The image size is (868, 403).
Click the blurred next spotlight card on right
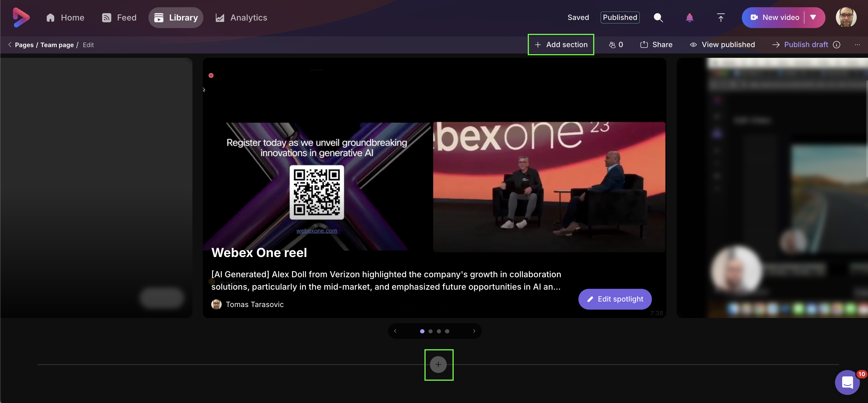tap(772, 188)
